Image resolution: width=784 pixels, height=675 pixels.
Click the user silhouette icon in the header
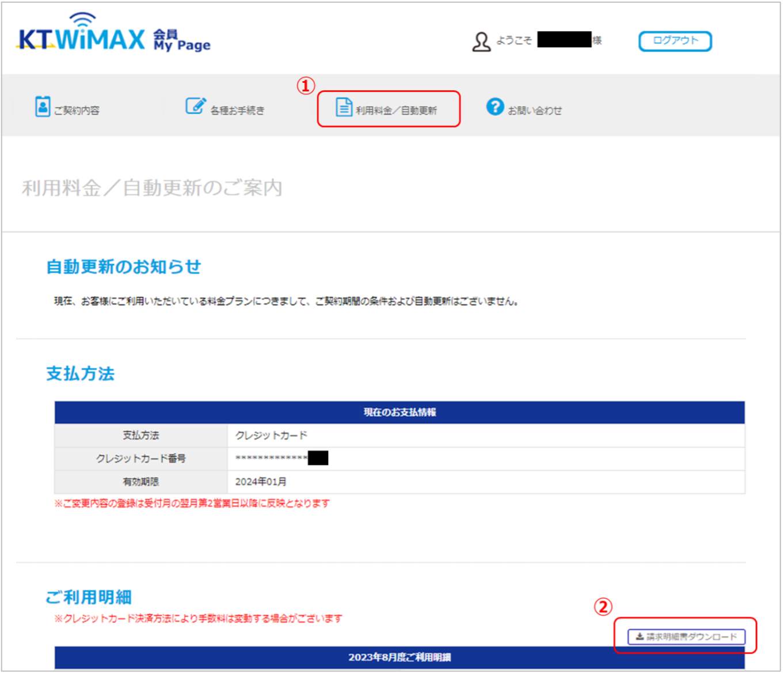(x=481, y=41)
